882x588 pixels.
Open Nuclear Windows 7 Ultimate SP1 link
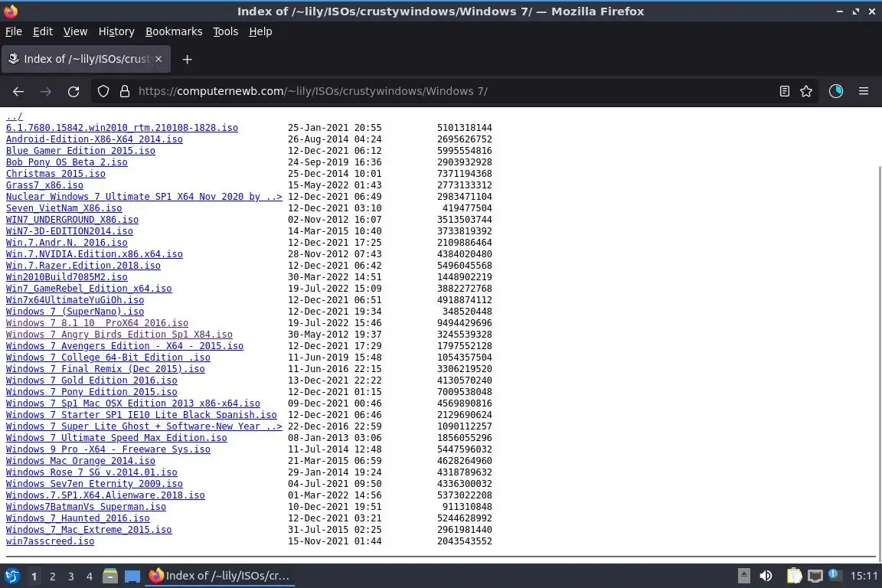click(x=144, y=196)
